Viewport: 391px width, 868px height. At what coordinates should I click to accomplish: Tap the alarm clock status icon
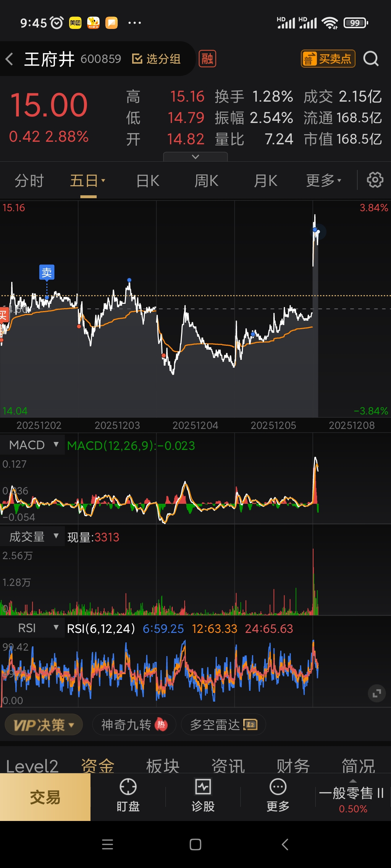(x=57, y=23)
